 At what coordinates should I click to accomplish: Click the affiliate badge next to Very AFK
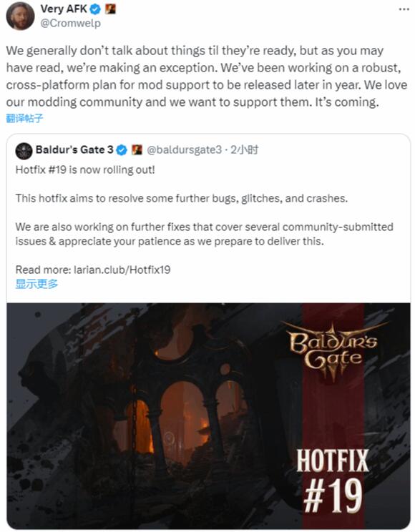[x=110, y=9]
